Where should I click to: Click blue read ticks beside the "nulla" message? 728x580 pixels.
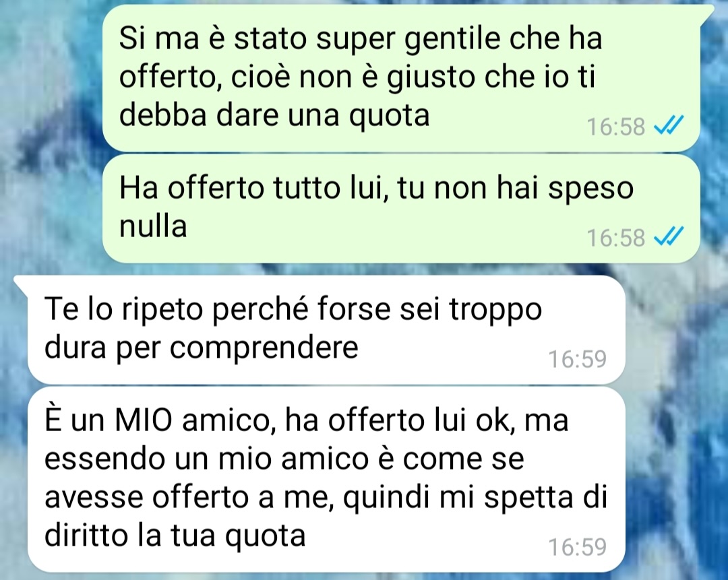tap(669, 236)
